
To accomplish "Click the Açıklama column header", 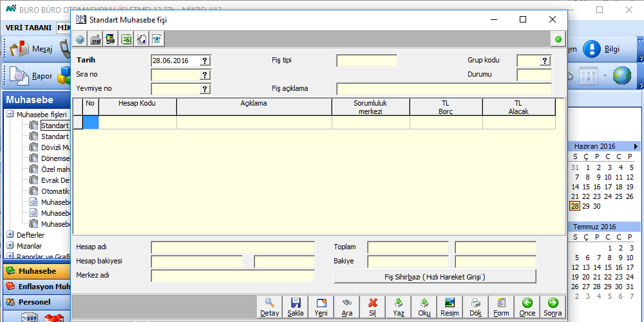I will tap(254, 107).
